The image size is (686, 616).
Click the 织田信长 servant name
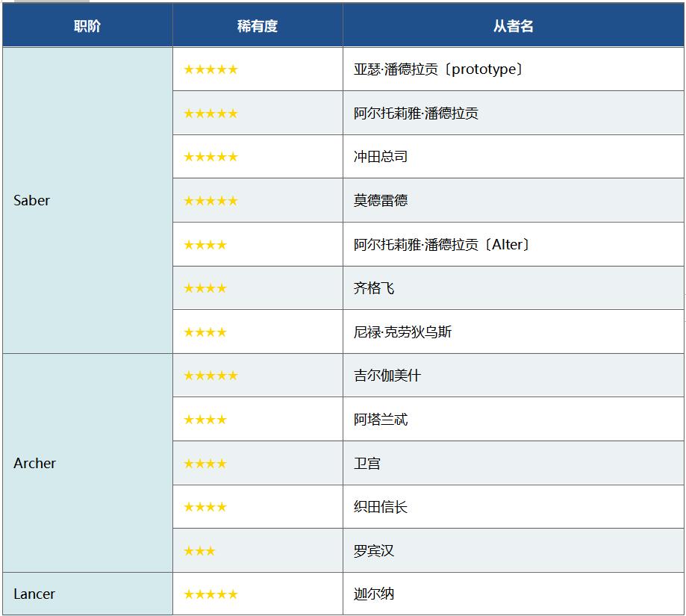pyautogui.click(x=380, y=507)
